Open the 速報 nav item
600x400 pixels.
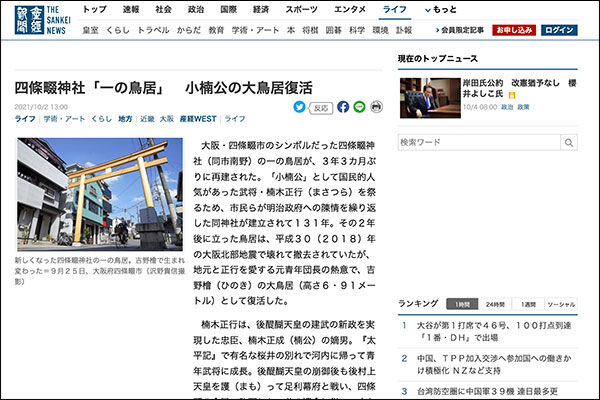point(131,10)
